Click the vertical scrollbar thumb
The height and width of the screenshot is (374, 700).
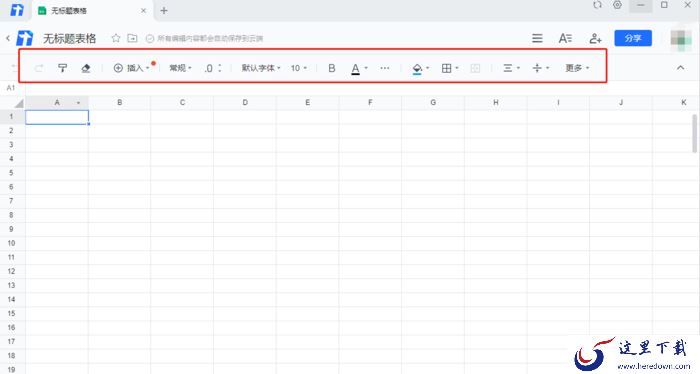pos(695,134)
